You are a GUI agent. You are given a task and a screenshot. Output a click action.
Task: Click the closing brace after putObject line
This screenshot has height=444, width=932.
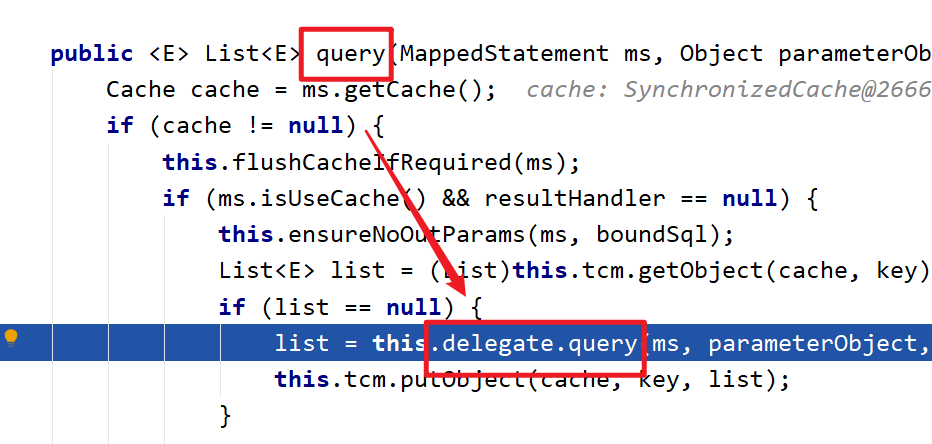225,416
